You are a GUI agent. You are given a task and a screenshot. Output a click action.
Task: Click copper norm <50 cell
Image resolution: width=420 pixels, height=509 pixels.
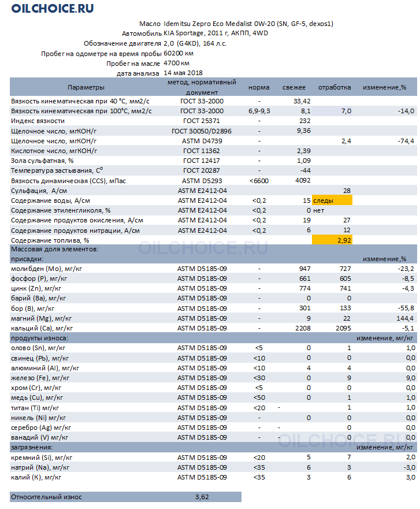[x=259, y=397]
